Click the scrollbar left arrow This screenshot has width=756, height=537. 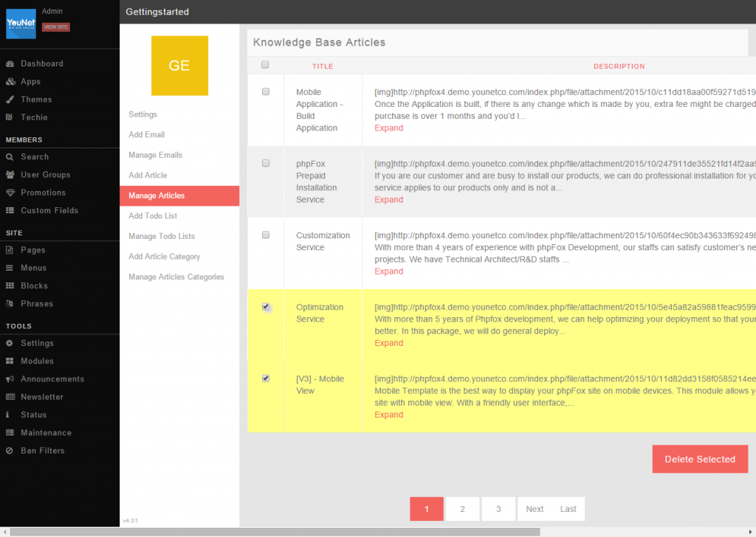5,532
